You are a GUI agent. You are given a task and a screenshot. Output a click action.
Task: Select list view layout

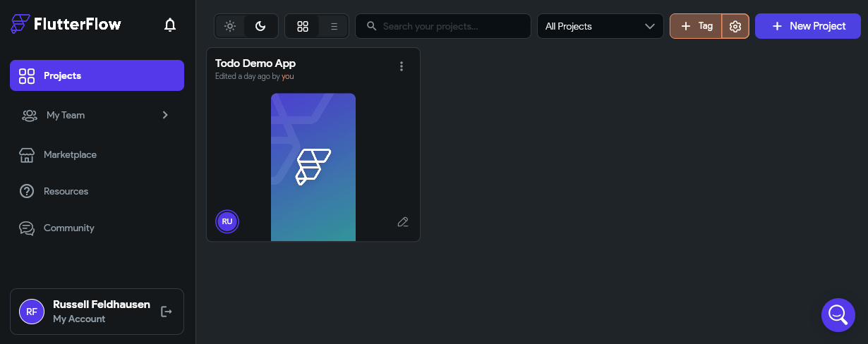click(334, 26)
